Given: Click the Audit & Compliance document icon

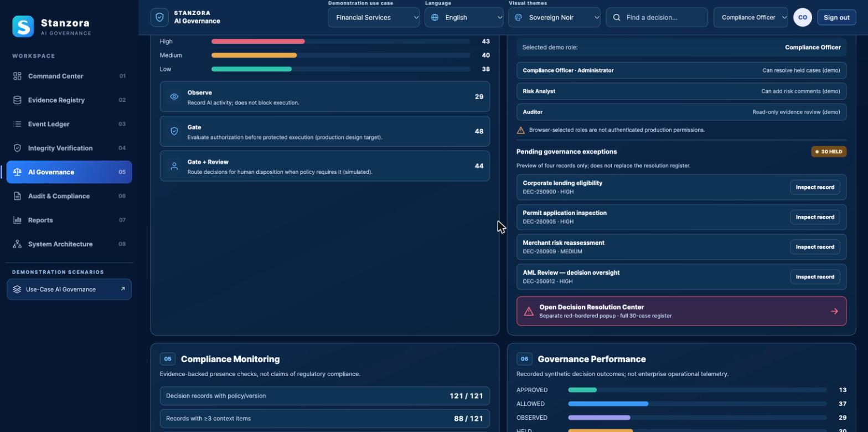Looking at the screenshot, I should [17, 196].
